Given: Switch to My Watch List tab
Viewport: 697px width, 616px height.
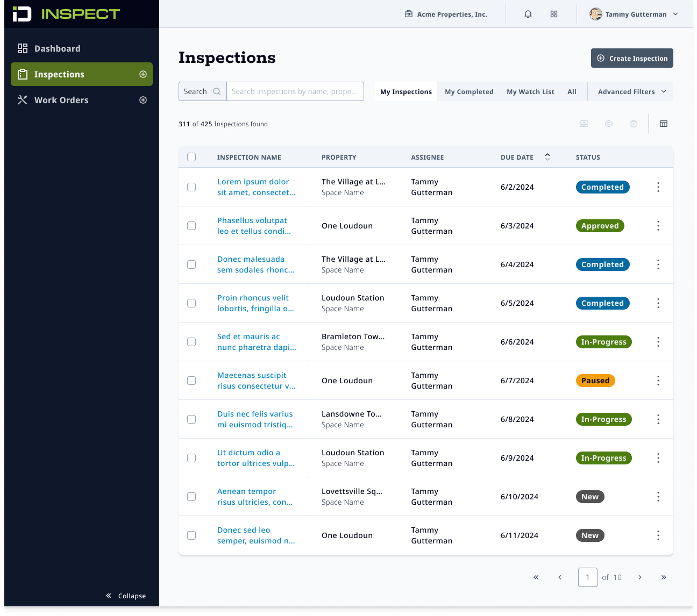Looking at the screenshot, I should tap(530, 91).
